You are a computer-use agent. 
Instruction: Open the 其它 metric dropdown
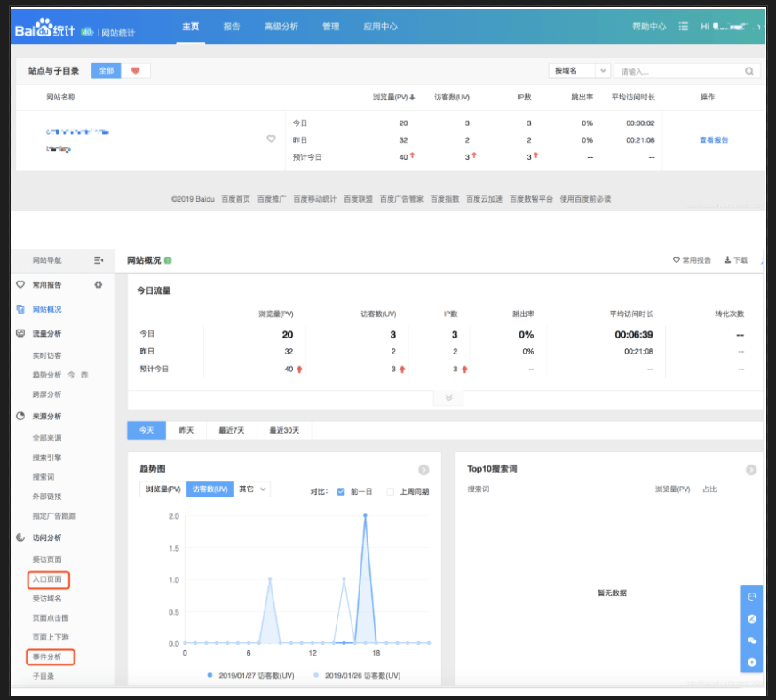252,489
